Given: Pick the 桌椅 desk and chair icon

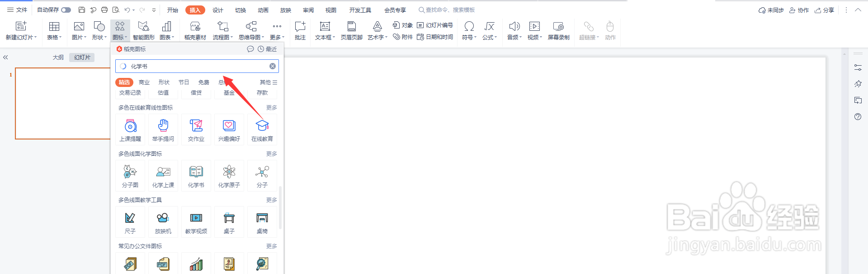Looking at the screenshot, I should coord(262,222).
